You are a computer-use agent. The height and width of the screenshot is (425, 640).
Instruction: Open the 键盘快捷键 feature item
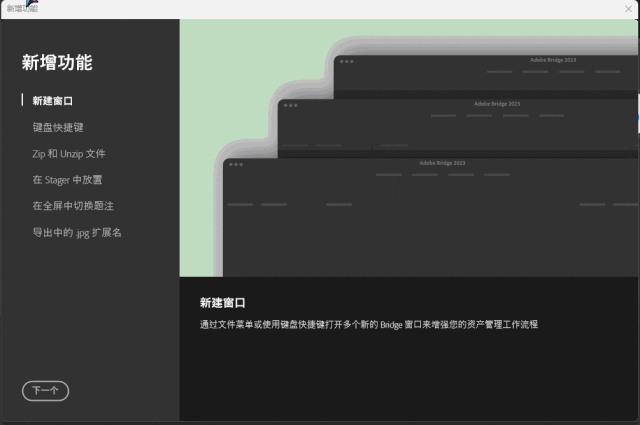point(58,127)
